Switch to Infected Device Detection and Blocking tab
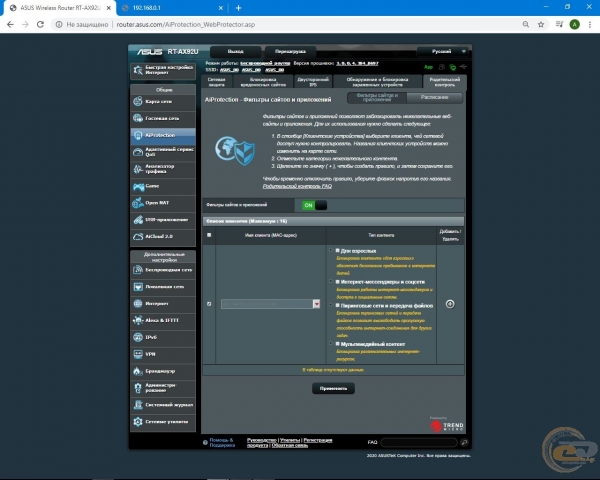600x480 pixels. (x=377, y=82)
